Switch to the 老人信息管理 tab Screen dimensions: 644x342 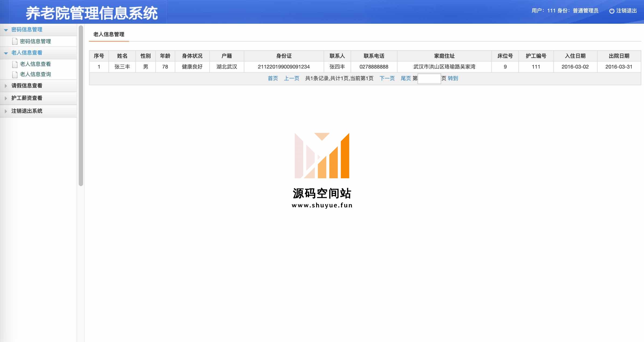[109, 34]
